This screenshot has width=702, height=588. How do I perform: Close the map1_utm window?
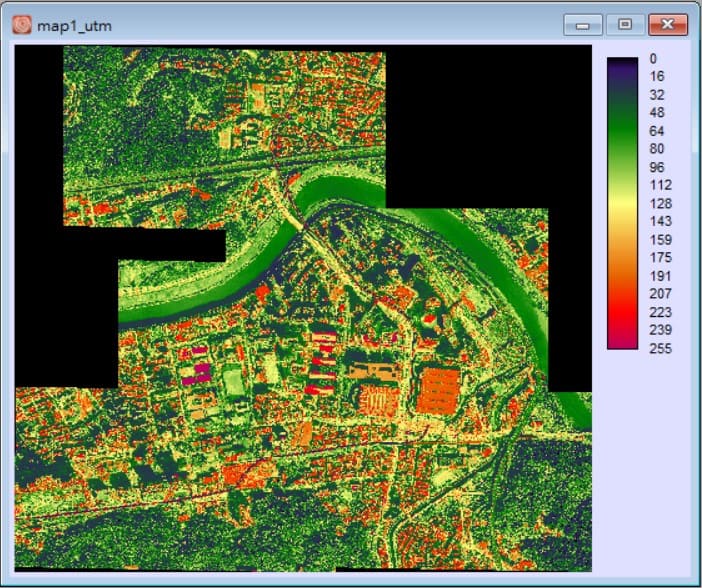pyautogui.click(x=668, y=23)
